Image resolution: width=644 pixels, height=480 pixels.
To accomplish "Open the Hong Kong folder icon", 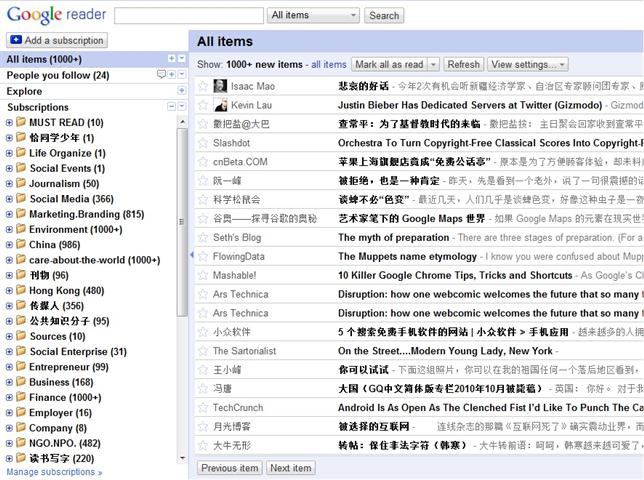I will click(21, 290).
